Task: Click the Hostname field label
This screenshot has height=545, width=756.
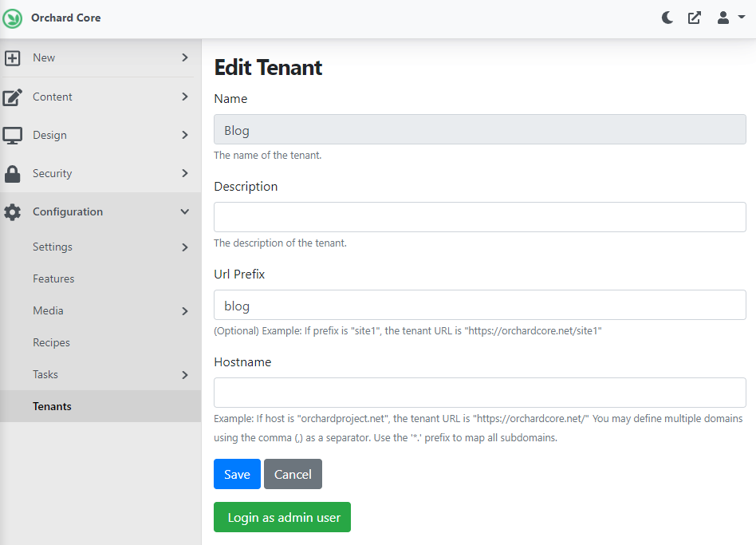Action: (x=242, y=362)
